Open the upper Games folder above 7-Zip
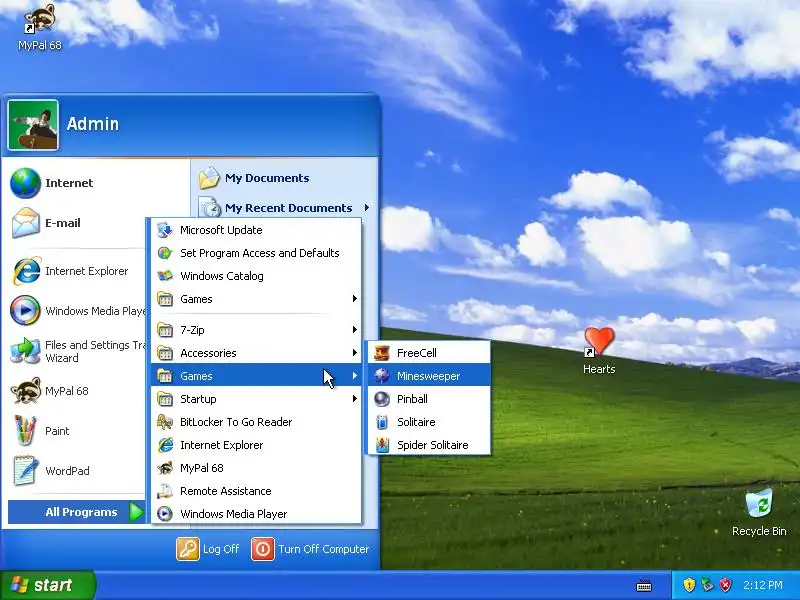The width and height of the screenshot is (800, 600). (256, 299)
